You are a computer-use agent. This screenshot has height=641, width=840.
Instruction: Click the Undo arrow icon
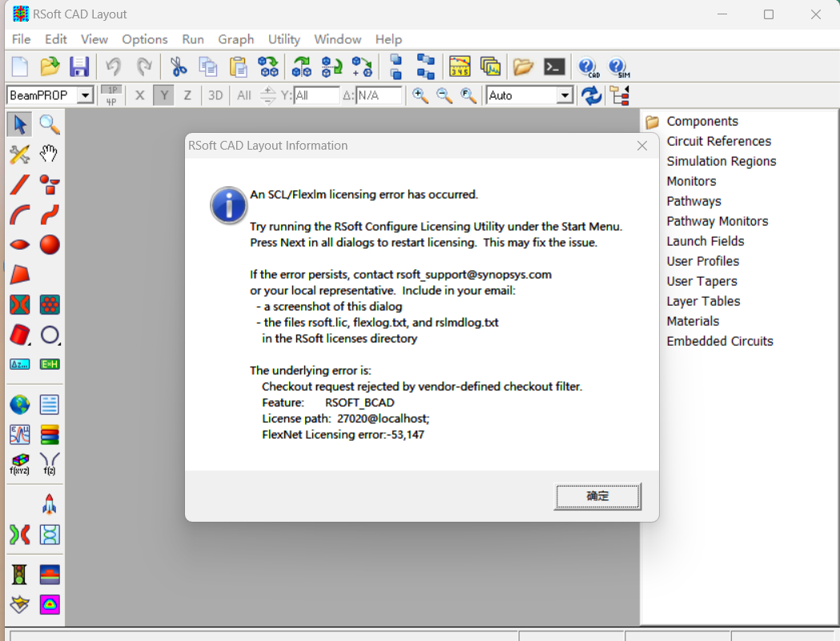[x=114, y=67]
